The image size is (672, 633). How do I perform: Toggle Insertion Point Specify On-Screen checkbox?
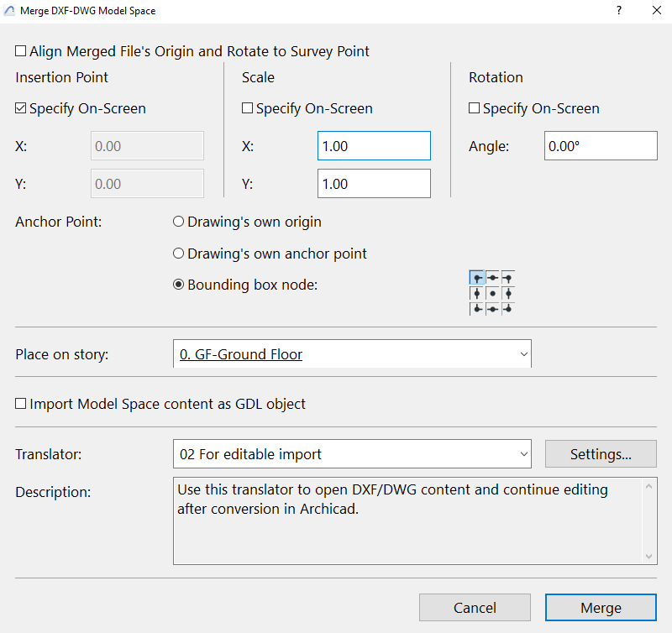click(20, 108)
